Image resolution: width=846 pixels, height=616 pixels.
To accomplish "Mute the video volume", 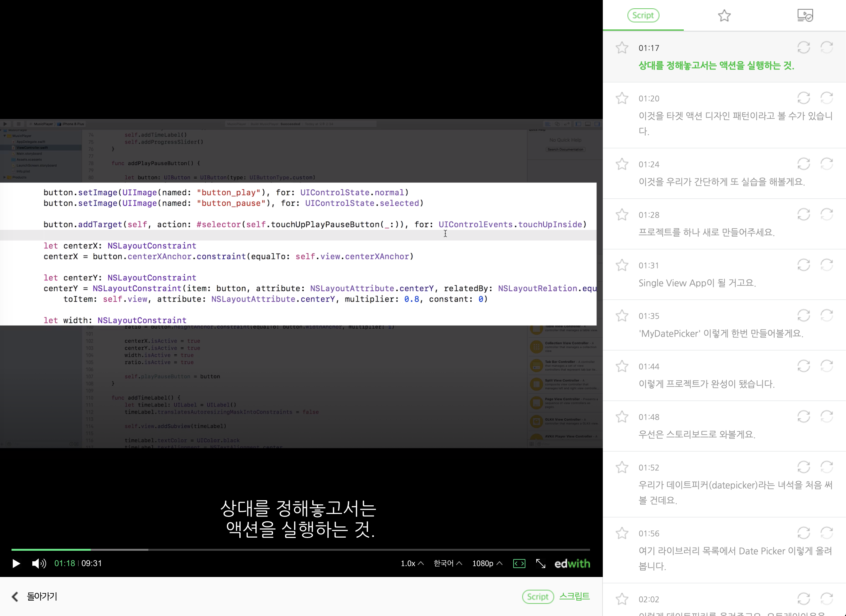I will click(39, 564).
